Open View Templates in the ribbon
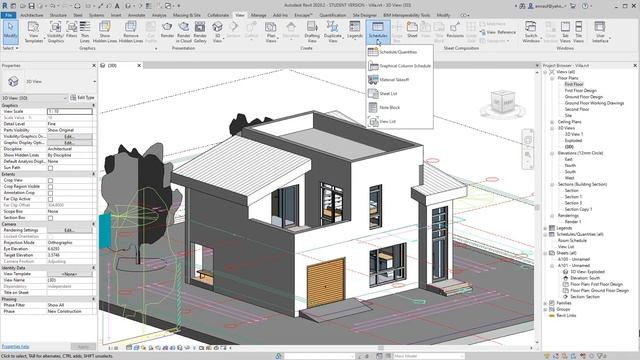The height and width of the screenshot is (360, 640). coord(33,32)
